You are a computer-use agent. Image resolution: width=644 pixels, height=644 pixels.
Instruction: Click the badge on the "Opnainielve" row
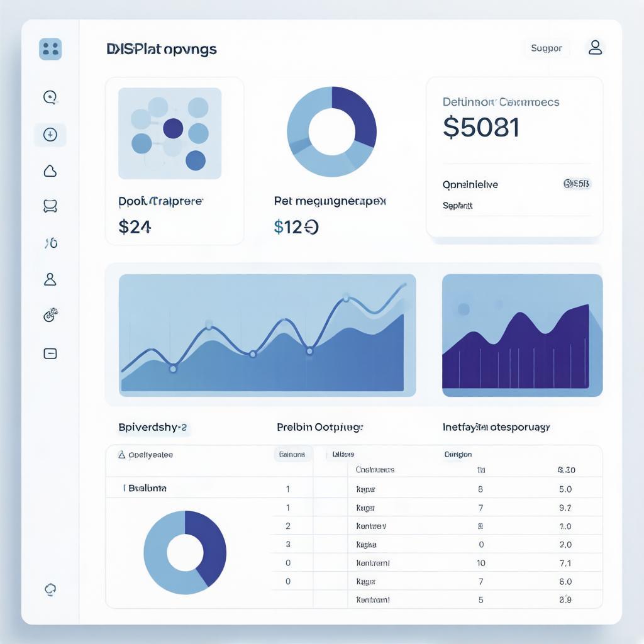point(577,184)
